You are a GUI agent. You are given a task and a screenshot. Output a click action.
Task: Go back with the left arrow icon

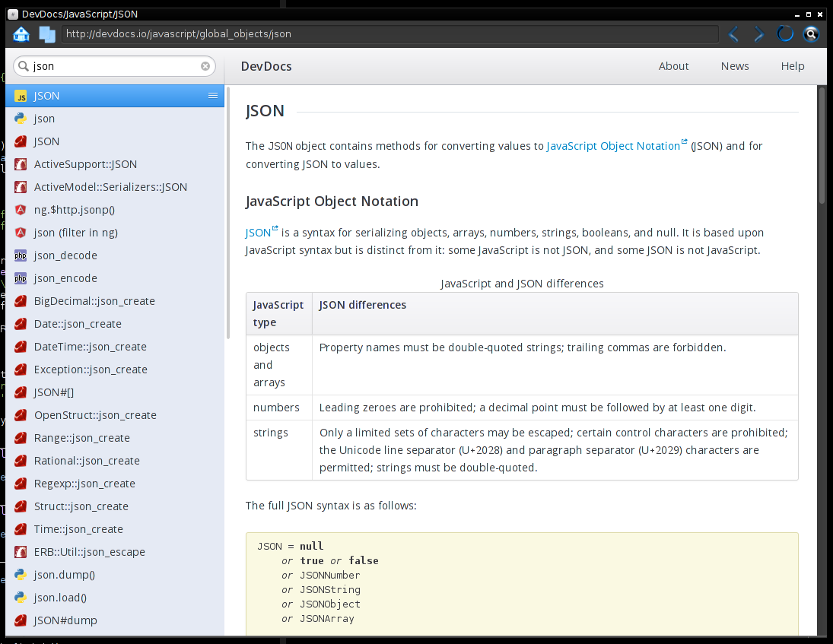[x=733, y=34]
